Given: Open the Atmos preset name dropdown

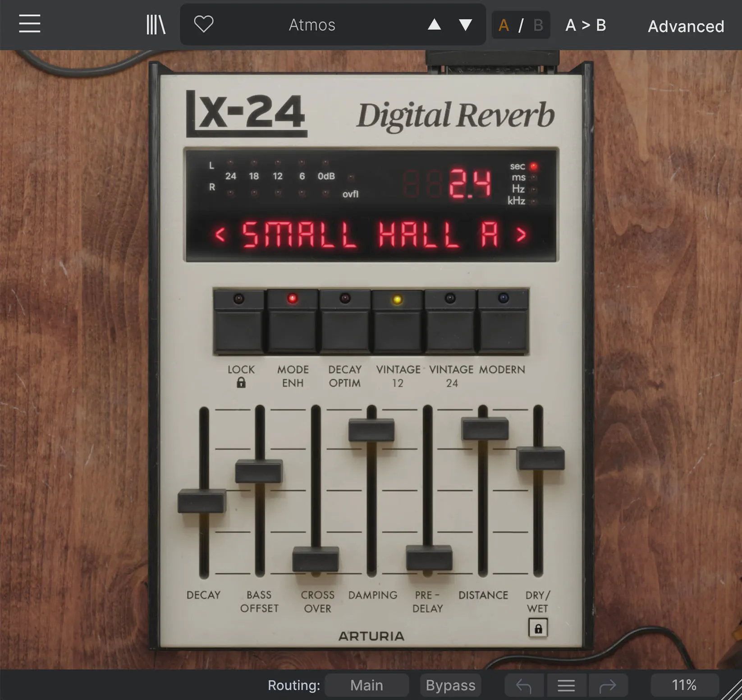Looking at the screenshot, I should pos(312,25).
